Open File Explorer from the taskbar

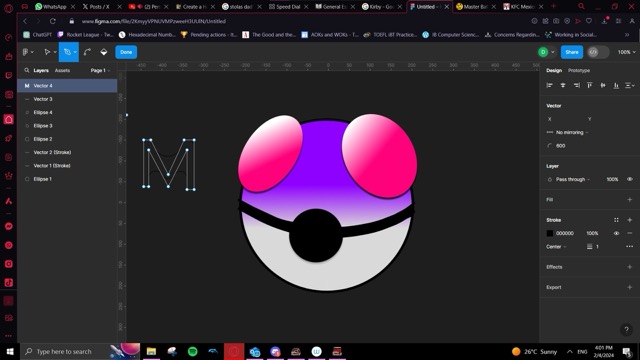(151, 351)
